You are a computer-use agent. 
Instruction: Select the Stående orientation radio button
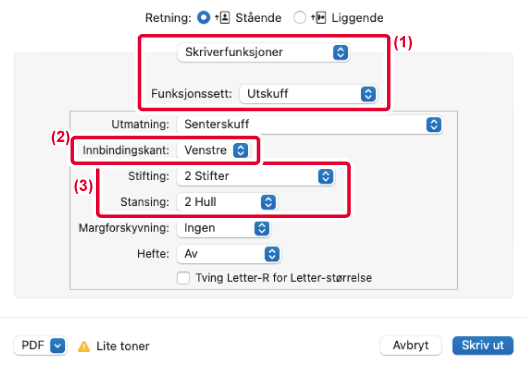(203, 17)
